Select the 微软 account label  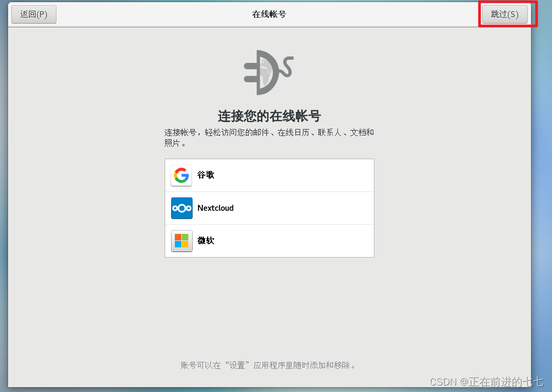[x=206, y=241]
